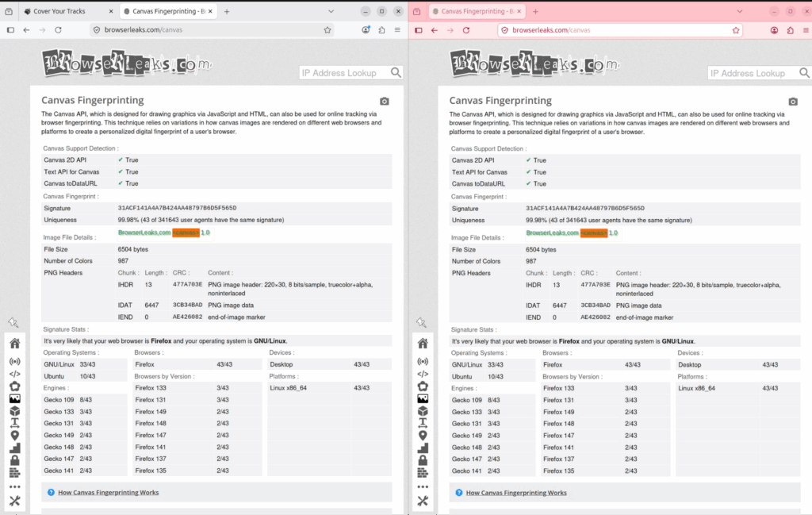Open extensions puzzle icon in right window
812x515 pixels.
[791, 30]
